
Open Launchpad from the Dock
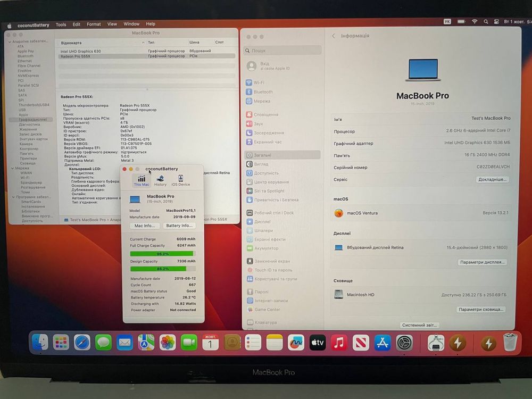(61, 343)
